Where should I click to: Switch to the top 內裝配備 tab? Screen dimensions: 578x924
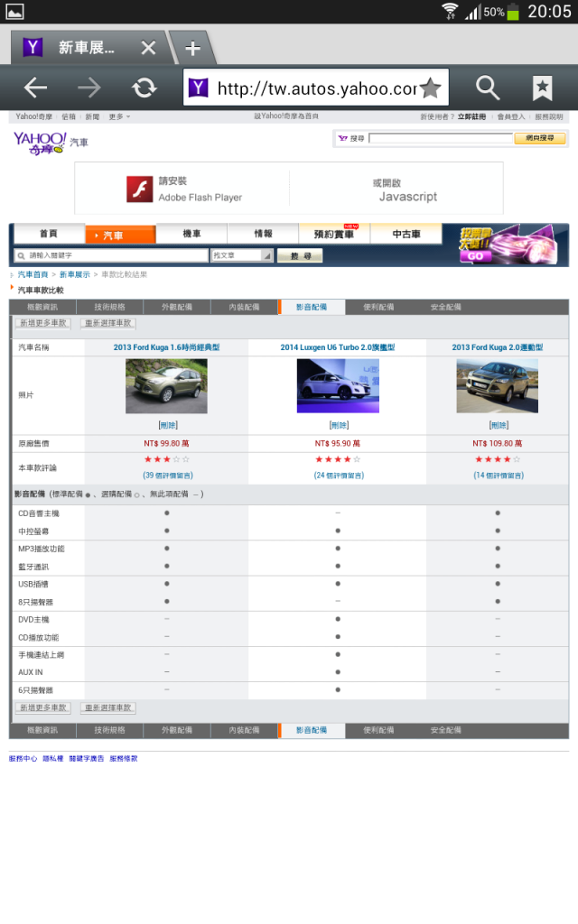tap(244, 307)
